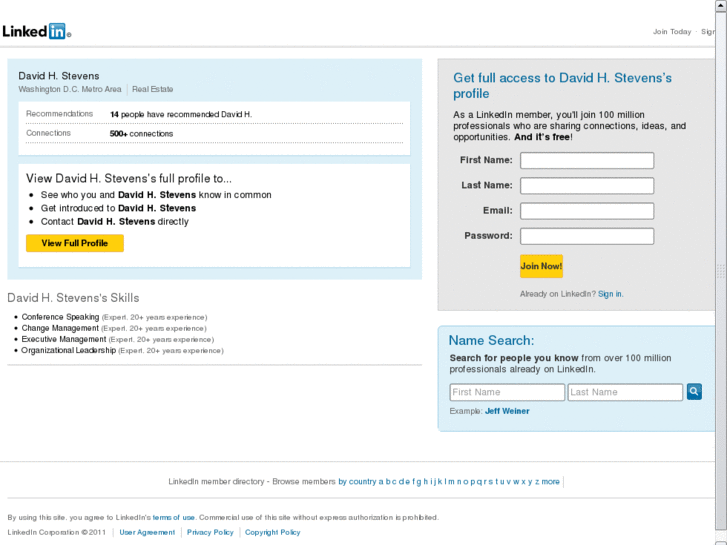This screenshot has height=545, width=727.
Task: Click the 'more' directory link
Action: [x=550, y=481]
